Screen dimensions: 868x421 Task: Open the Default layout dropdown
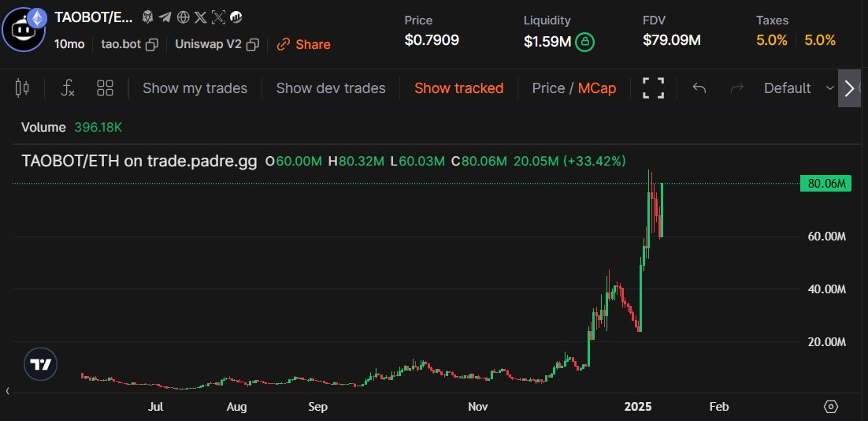(x=799, y=88)
